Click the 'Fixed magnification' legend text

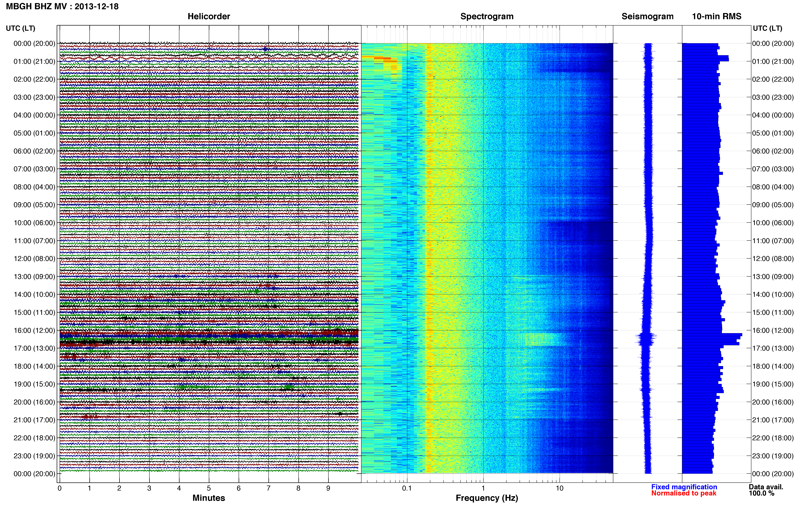click(684, 487)
